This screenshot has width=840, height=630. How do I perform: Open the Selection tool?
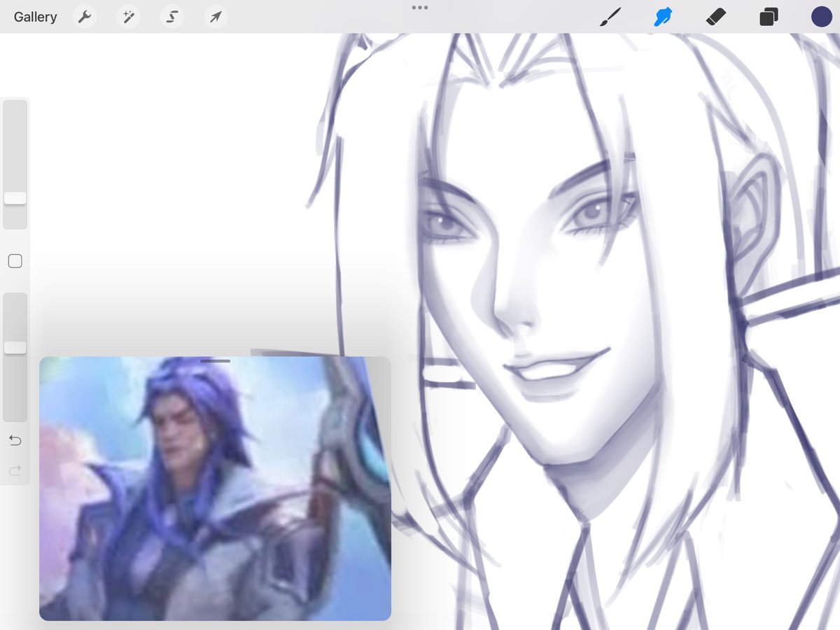(x=171, y=17)
